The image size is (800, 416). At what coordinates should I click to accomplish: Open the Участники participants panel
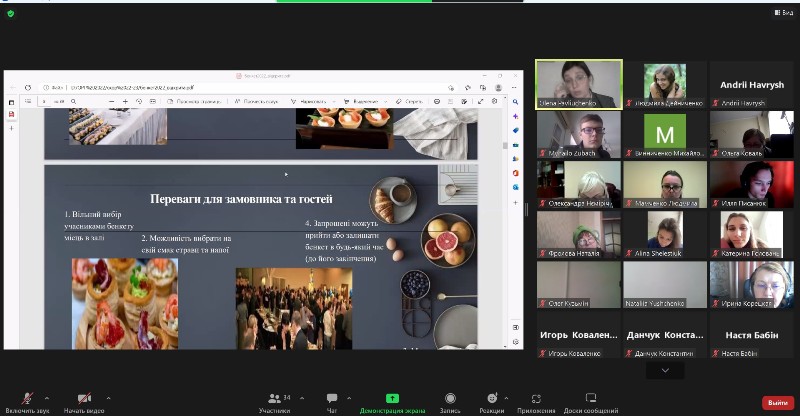(273, 400)
